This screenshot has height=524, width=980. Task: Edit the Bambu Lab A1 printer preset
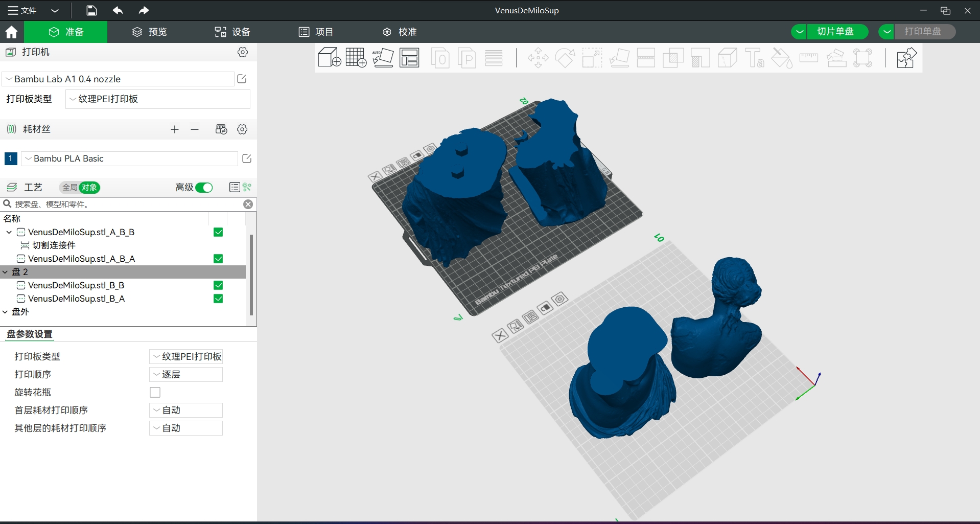[242, 79]
